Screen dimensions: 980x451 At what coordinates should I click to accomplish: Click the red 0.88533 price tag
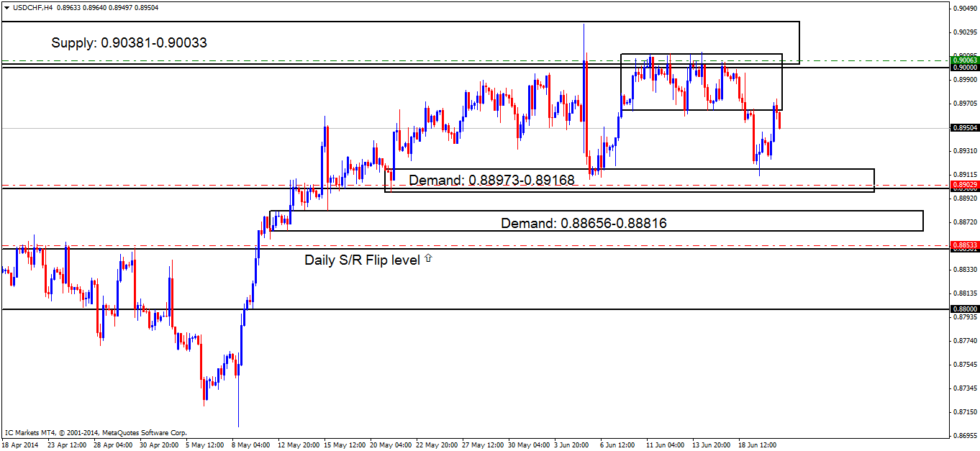tap(964, 245)
